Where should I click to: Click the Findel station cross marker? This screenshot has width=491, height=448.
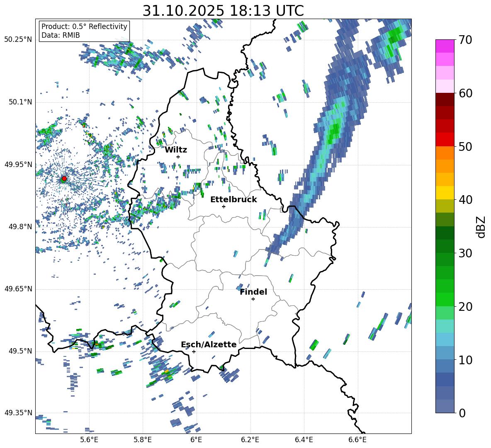(253, 299)
